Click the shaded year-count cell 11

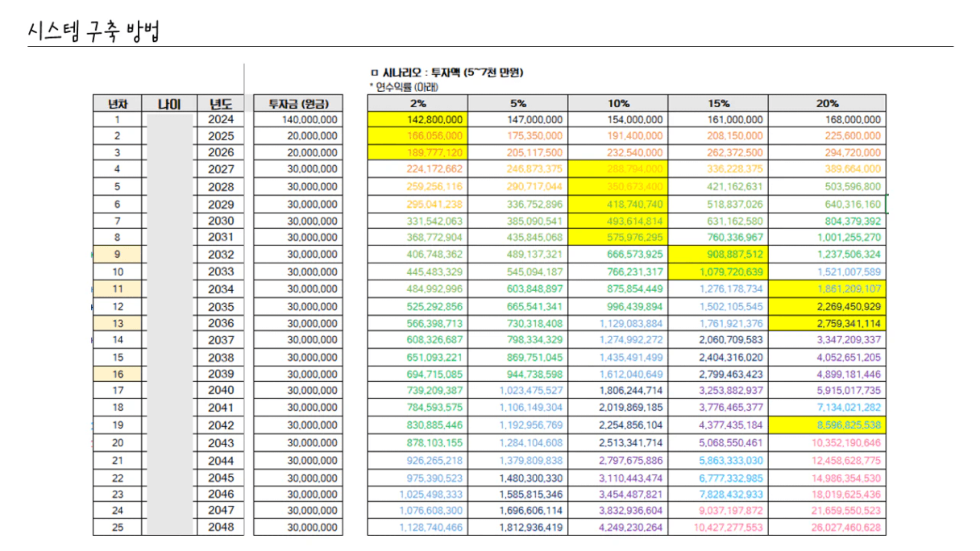[117, 288]
